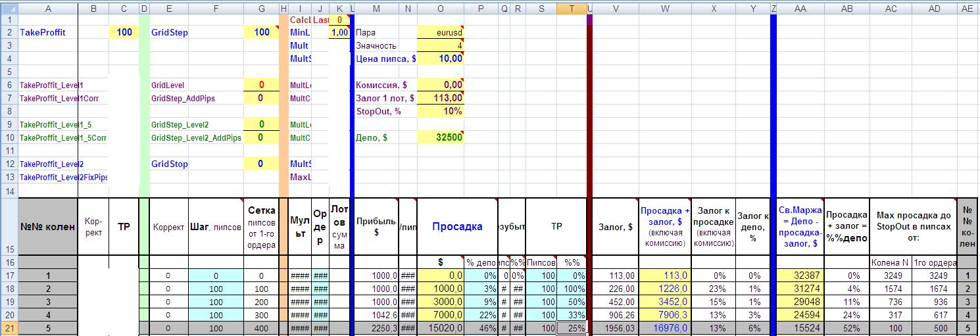Select the 113,00 margin per lot cell
Viewport: 980px width, 336px height.
pyautogui.click(x=440, y=98)
